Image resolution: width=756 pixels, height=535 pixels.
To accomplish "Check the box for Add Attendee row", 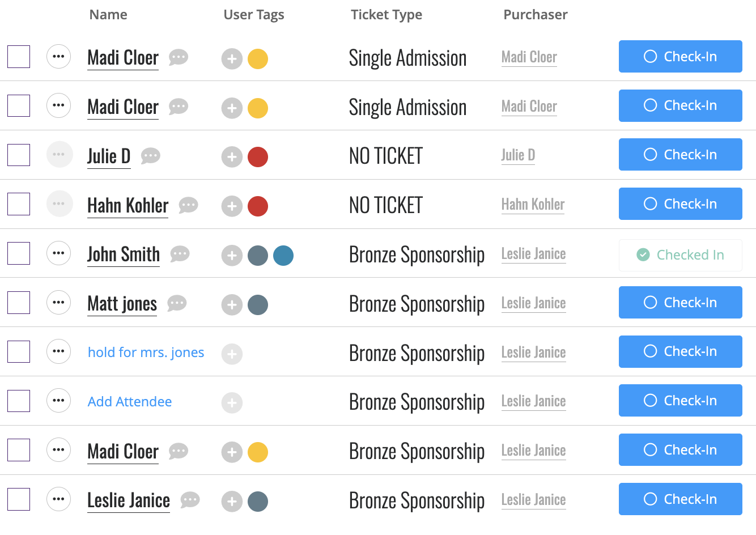I will (19, 401).
